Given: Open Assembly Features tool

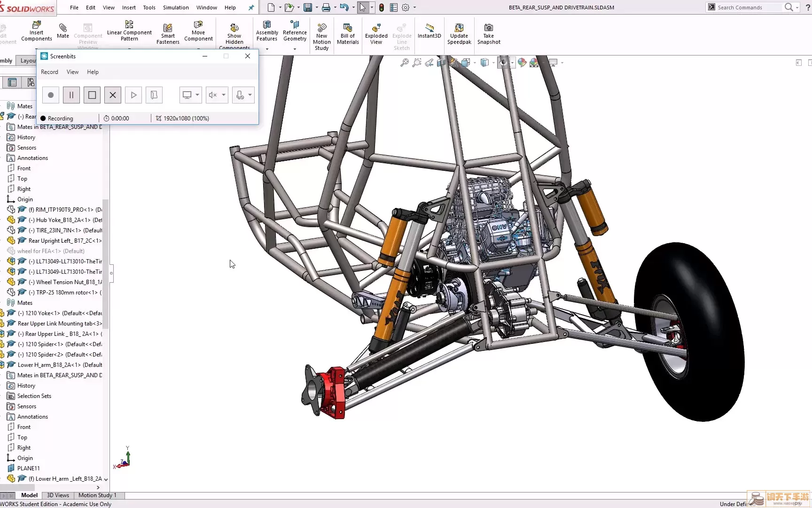Looking at the screenshot, I should [267, 31].
